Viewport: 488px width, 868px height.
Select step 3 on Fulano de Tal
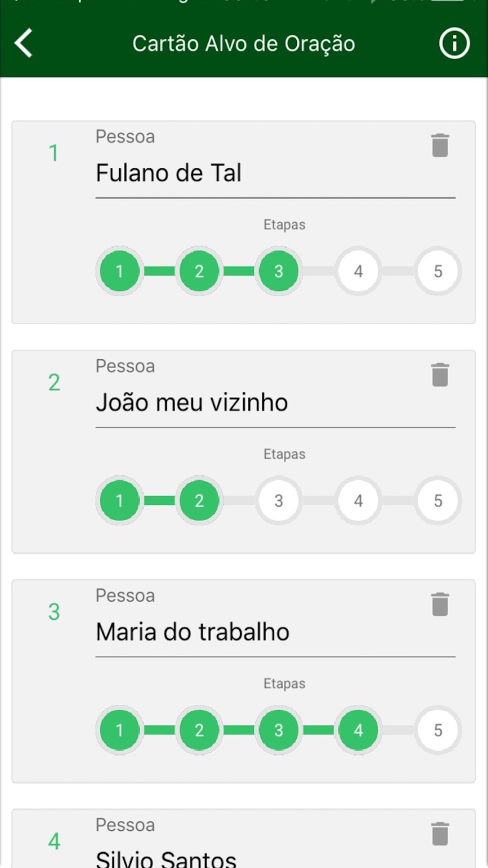(279, 271)
